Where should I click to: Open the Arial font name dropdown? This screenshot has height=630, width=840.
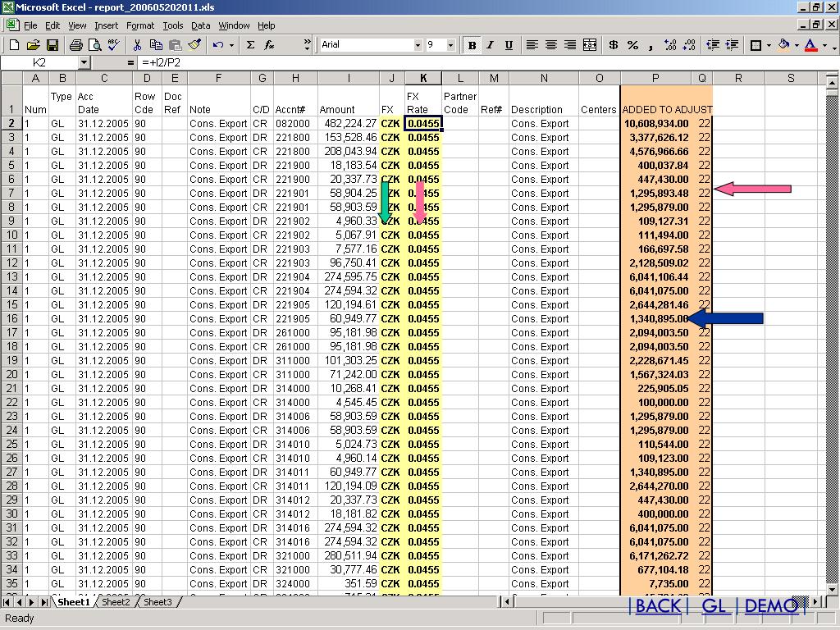[x=418, y=45]
